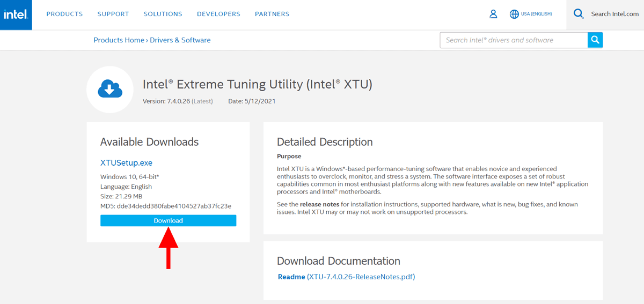Click the blue drivers search button
Image resolution: width=644 pixels, height=304 pixels.
pos(595,40)
